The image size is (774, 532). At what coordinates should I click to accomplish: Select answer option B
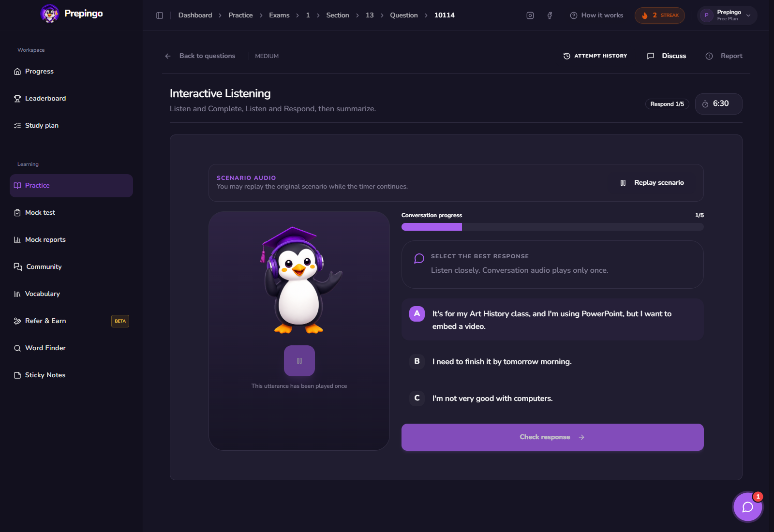552,362
